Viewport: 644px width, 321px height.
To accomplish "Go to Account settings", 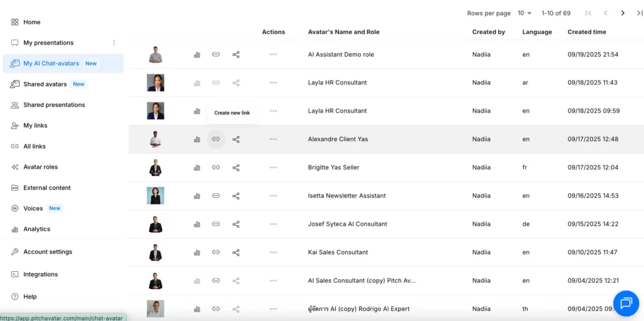I will pyautogui.click(x=47, y=252).
